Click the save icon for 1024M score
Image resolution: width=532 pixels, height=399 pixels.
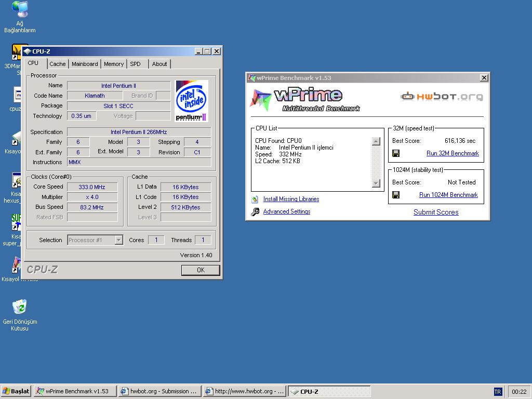coord(395,195)
